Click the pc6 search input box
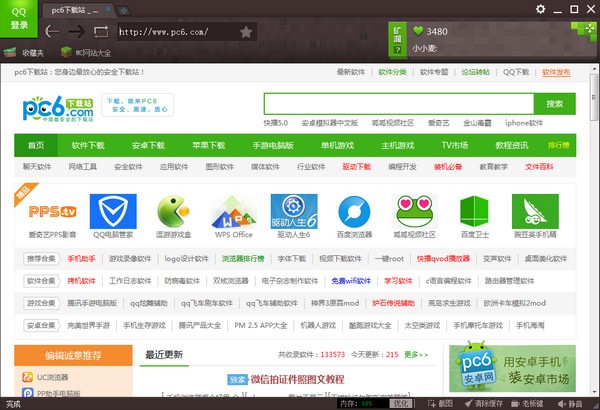This screenshot has height=410, width=600. (399, 104)
